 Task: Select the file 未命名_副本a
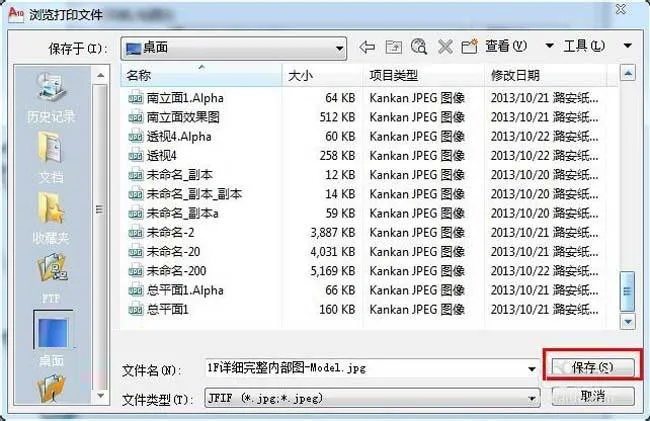182,213
